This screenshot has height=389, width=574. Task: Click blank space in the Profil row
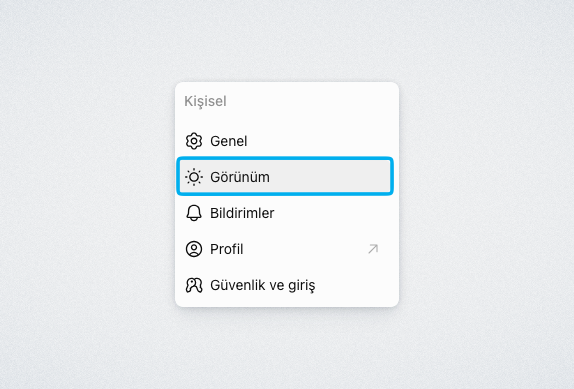click(304, 249)
